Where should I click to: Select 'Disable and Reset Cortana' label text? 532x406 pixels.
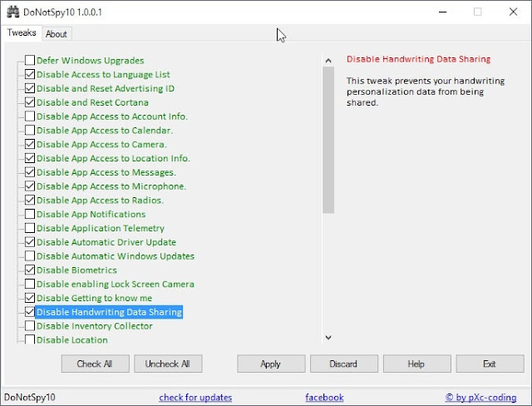92,102
